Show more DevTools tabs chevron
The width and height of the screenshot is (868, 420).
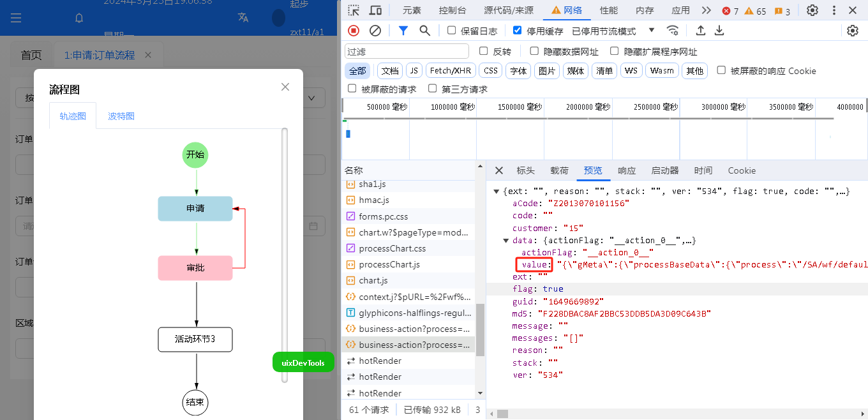[x=706, y=10]
